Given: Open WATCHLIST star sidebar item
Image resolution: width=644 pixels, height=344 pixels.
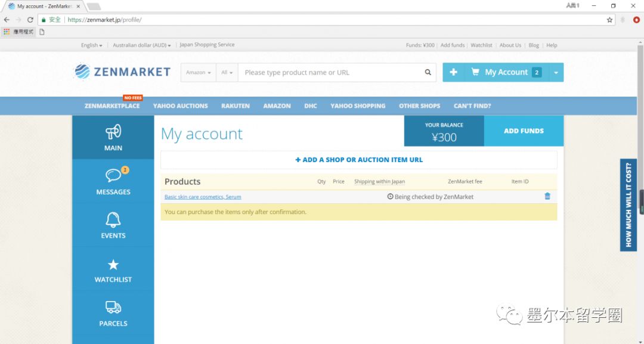Looking at the screenshot, I should tap(113, 269).
